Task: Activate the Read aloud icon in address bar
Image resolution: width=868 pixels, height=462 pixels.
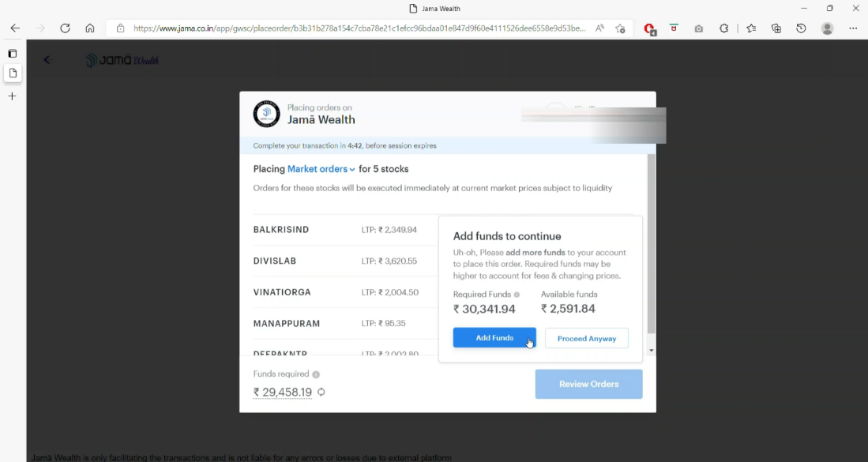Action: (x=599, y=28)
